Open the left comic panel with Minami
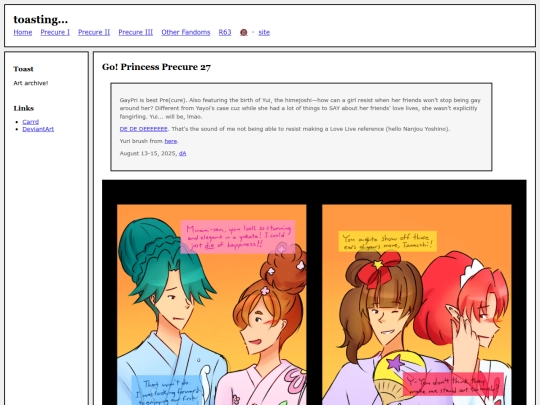The image size is (540, 405). pos(211,305)
